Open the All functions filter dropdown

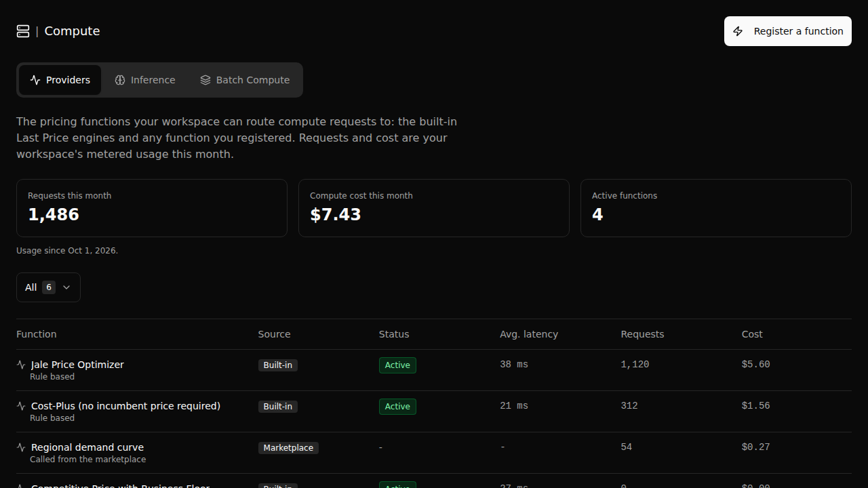48,287
